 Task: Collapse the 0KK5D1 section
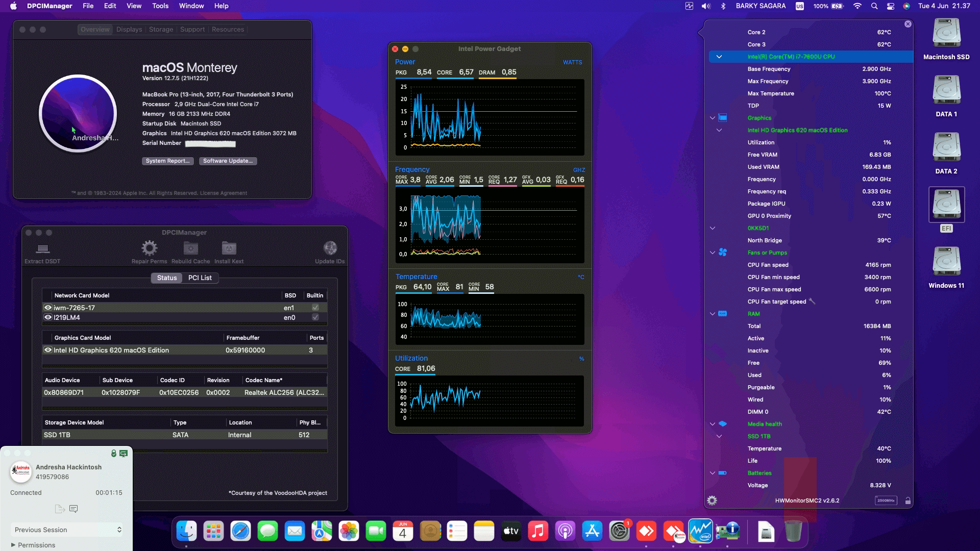pos(713,228)
